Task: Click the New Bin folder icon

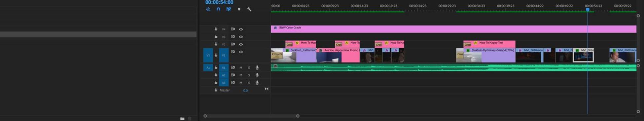Action: (182, 118)
